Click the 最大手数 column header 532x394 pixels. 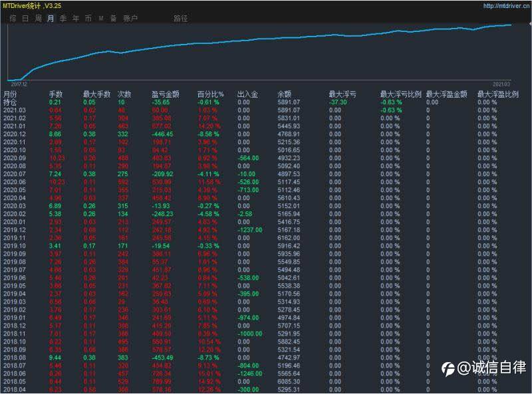[96, 94]
